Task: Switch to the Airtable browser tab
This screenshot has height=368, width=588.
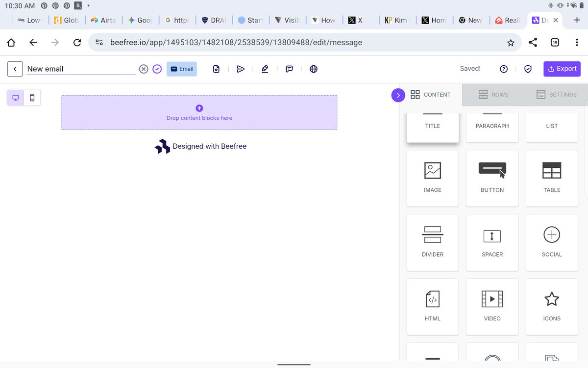Action: click(104, 20)
